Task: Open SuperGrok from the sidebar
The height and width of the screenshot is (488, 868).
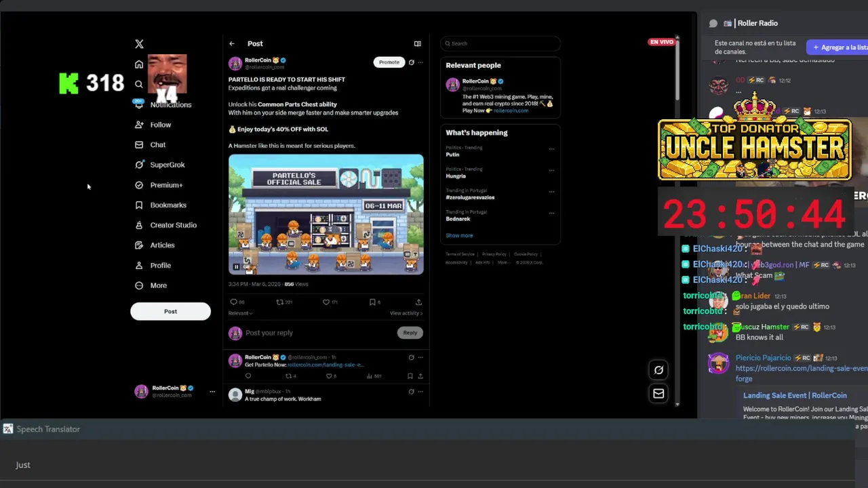Action: coord(159,165)
